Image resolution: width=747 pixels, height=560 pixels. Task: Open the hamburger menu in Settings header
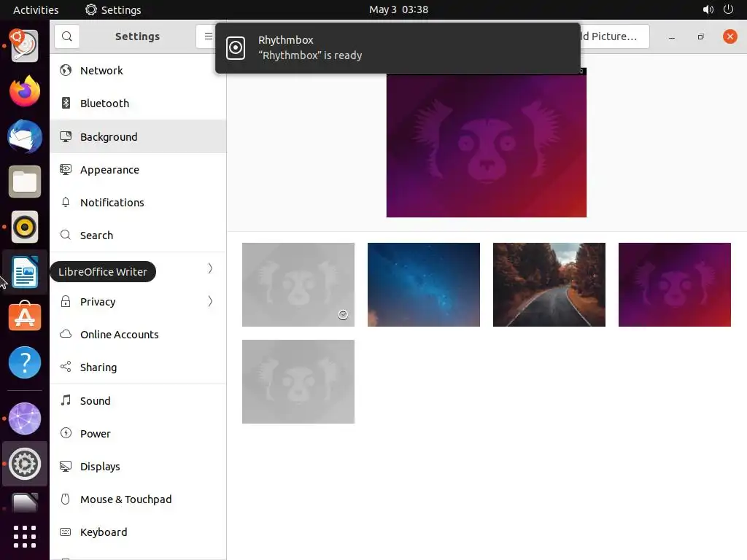pos(208,36)
